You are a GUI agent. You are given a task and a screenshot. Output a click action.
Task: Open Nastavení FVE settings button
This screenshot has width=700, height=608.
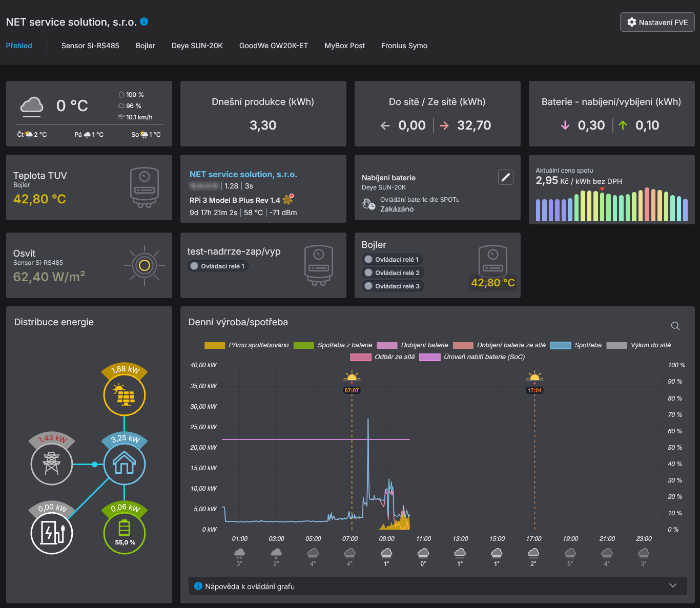tap(657, 23)
